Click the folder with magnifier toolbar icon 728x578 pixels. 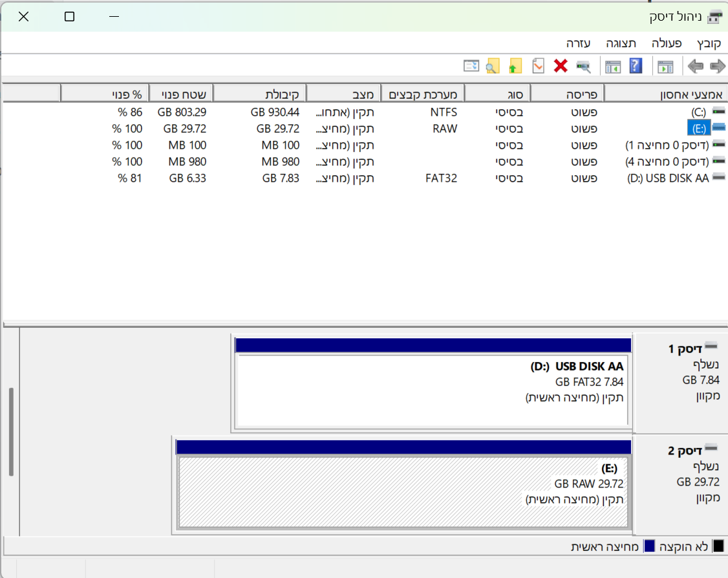coord(493,66)
